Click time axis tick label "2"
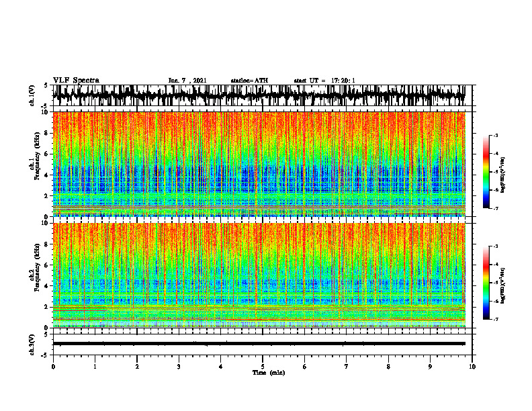532x411 pixels. point(137,367)
